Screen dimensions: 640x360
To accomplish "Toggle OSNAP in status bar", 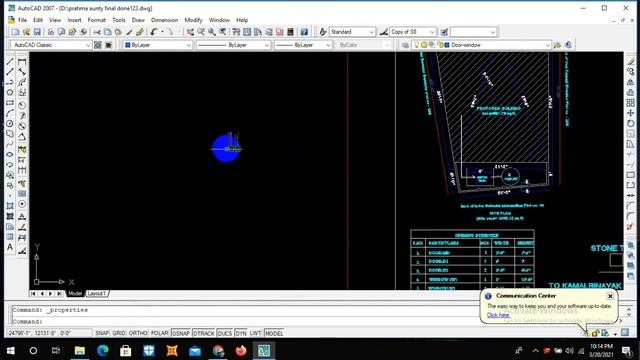I will 181,333.
